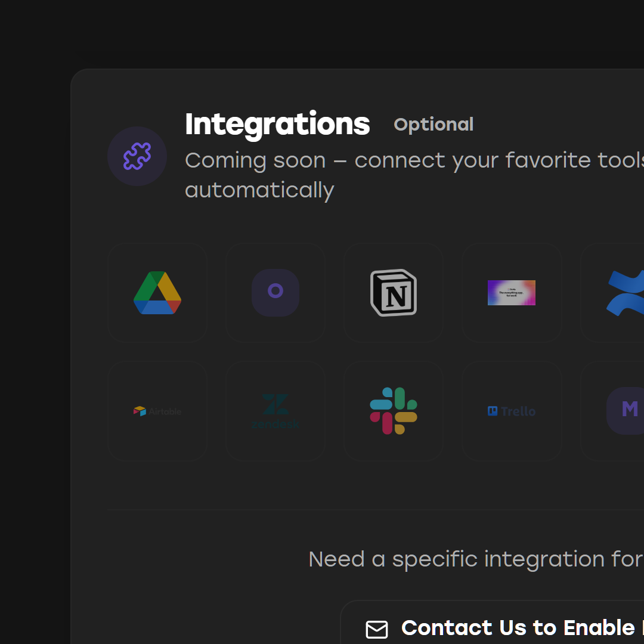Image resolution: width=644 pixels, height=644 pixels.
Task: Click the Zendesk integration logo
Action: coord(275,411)
